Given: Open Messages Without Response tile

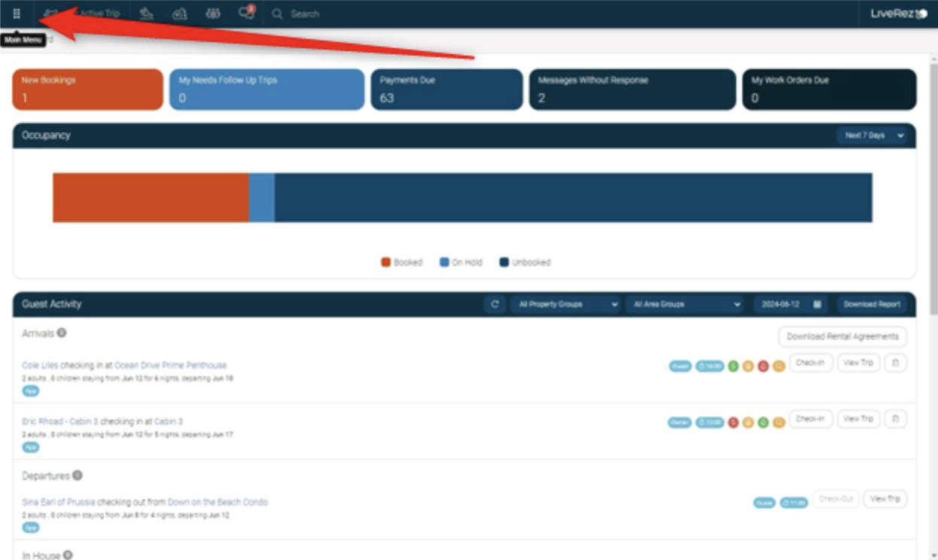Looking at the screenshot, I should (632, 90).
